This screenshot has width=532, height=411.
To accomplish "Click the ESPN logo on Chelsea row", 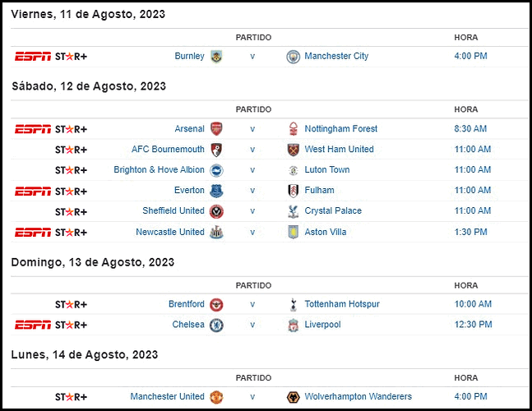I will tap(33, 325).
